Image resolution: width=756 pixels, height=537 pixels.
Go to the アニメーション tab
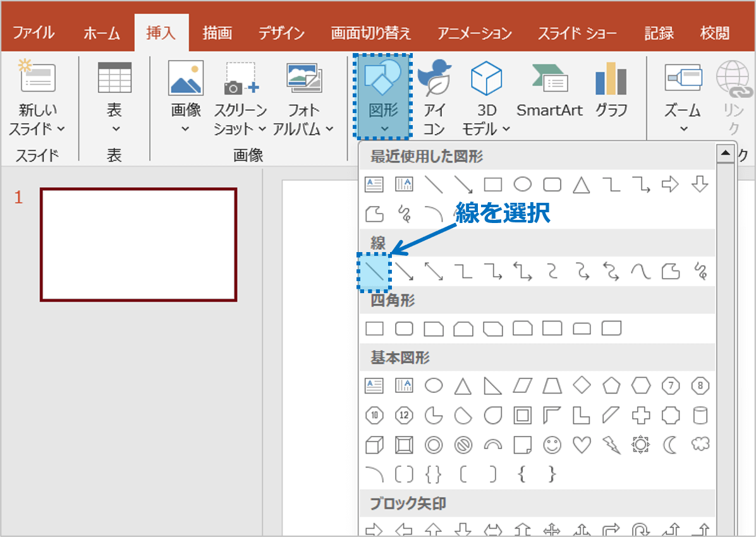point(475,33)
